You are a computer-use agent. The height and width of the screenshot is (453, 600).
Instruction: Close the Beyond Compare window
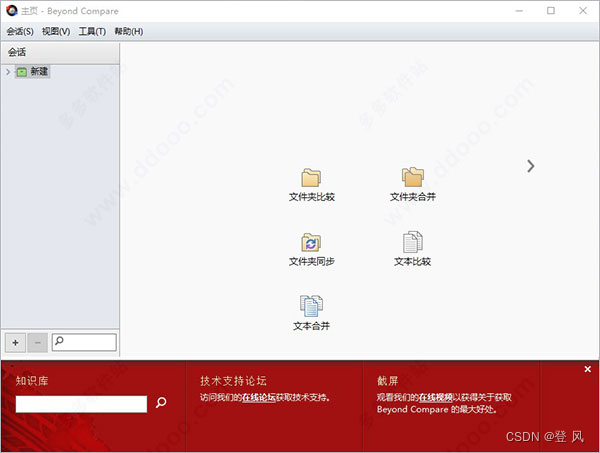click(x=583, y=11)
